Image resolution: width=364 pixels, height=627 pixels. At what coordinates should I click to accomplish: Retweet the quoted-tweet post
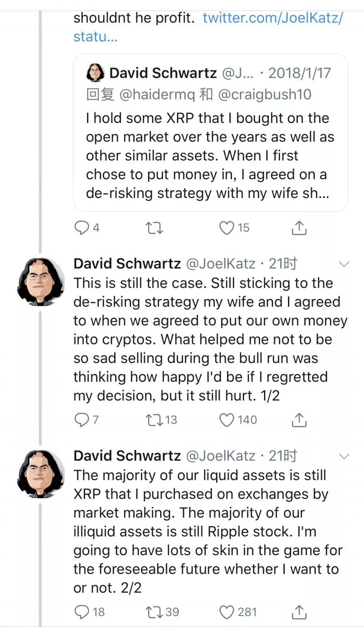[155, 228]
